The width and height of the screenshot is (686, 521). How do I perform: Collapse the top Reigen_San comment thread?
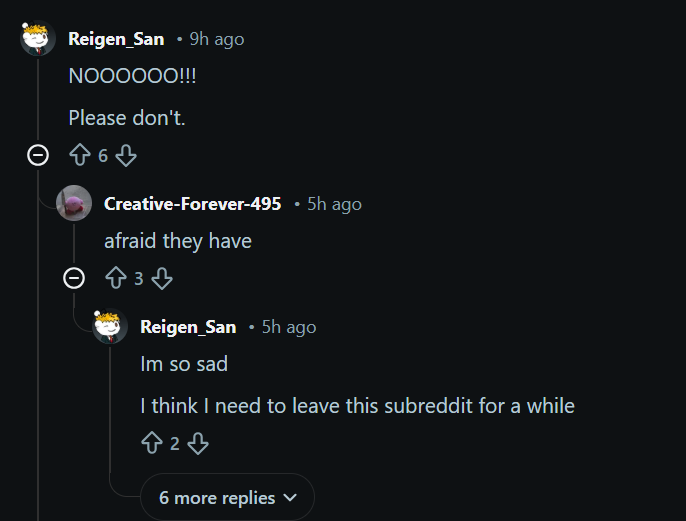(x=38, y=155)
